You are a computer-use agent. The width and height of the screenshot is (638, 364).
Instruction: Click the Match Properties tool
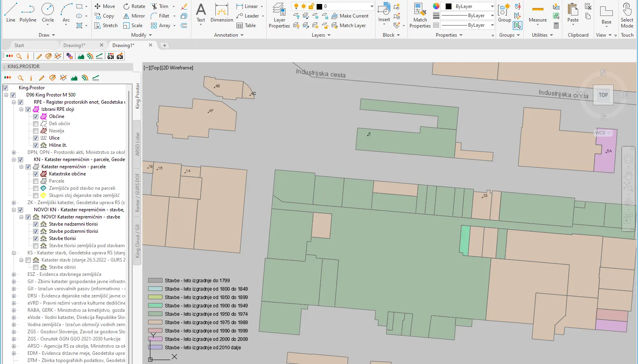(420, 16)
